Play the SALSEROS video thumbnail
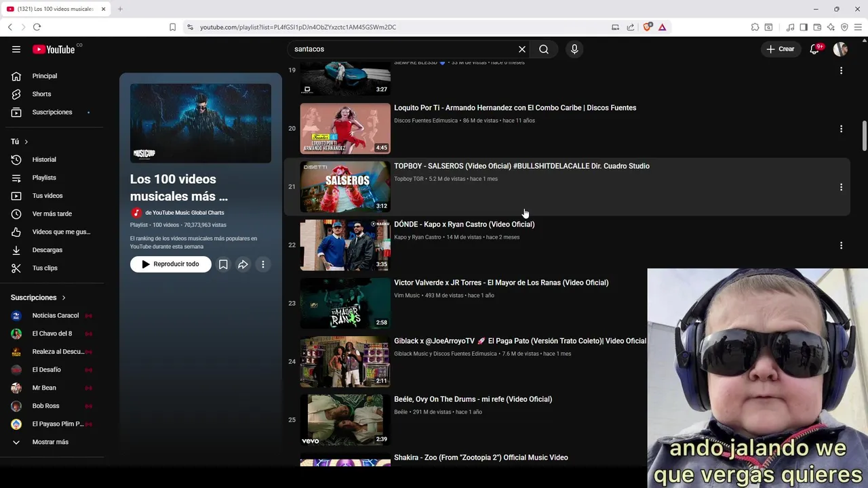Image resolution: width=868 pixels, height=488 pixels. click(x=345, y=187)
